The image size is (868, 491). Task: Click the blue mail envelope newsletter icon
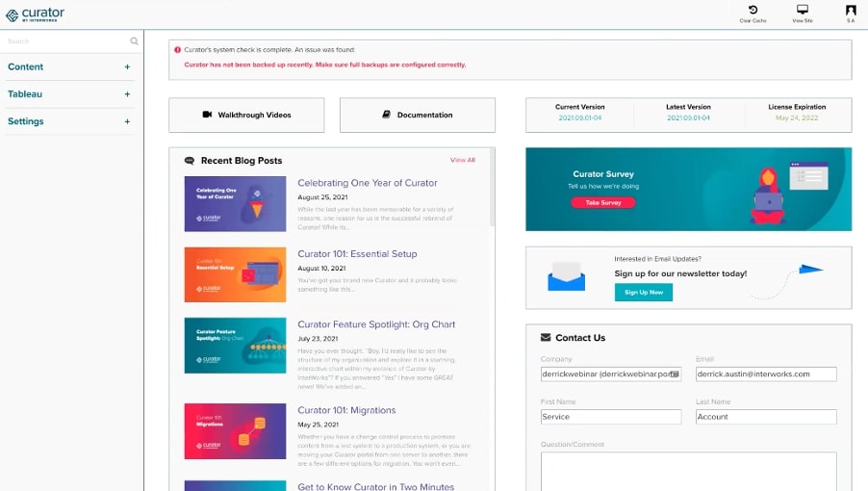click(x=566, y=276)
